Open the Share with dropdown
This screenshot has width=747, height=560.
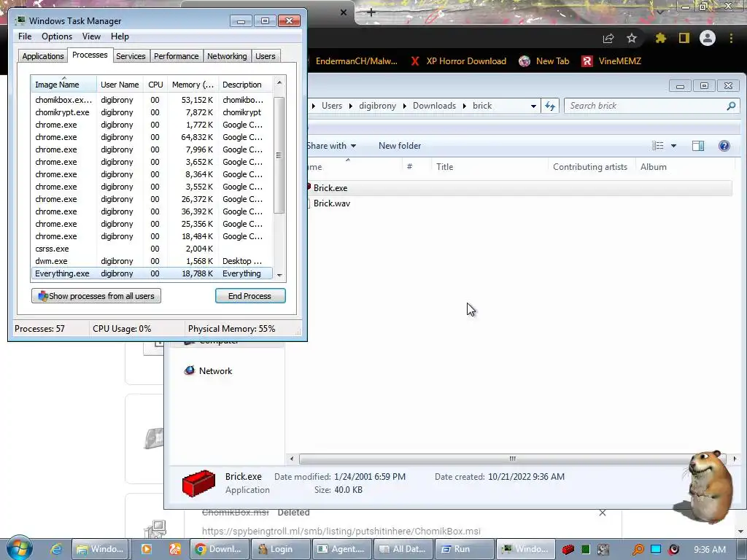click(332, 146)
